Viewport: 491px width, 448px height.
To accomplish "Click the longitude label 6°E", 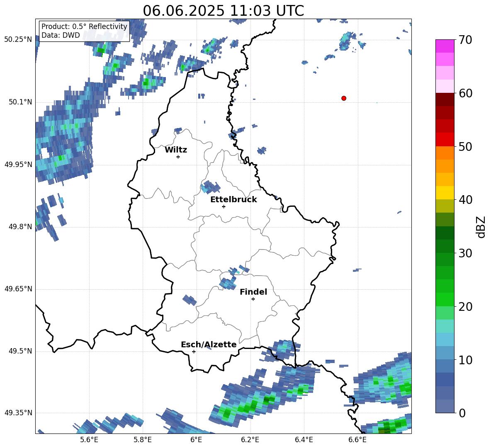I will (196, 440).
